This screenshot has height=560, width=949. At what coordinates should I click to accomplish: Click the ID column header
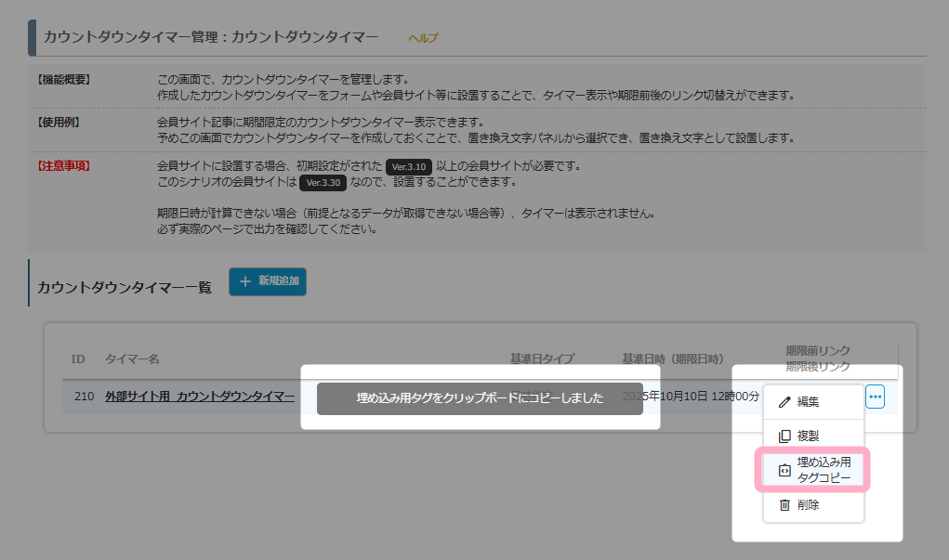(78, 358)
